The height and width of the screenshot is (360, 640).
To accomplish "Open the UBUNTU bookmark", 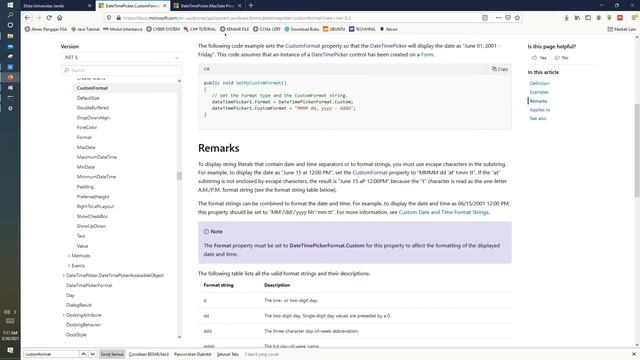I will pyautogui.click(x=334, y=29).
